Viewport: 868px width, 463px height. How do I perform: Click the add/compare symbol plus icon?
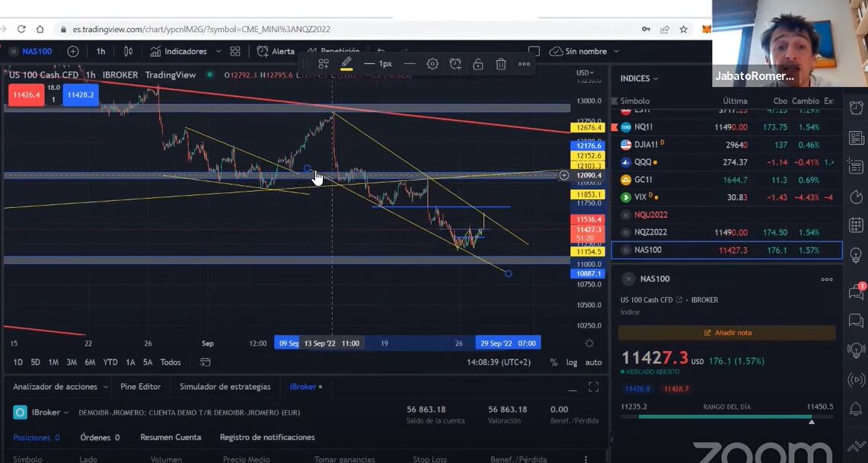(73, 52)
